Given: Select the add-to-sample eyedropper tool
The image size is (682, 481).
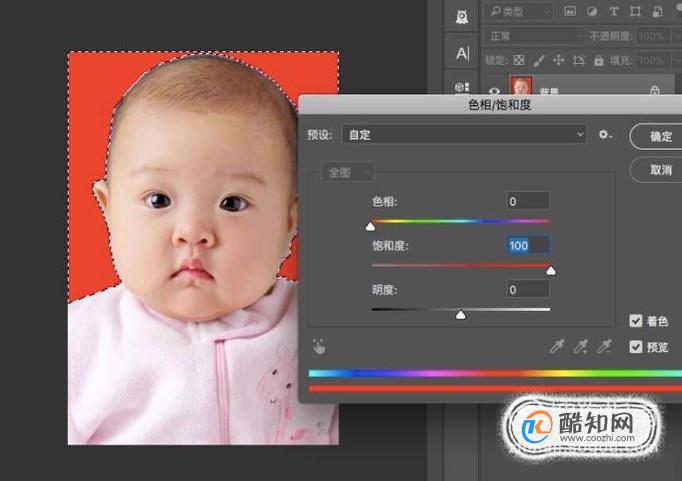Looking at the screenshot, I should (x=581, y=346).
